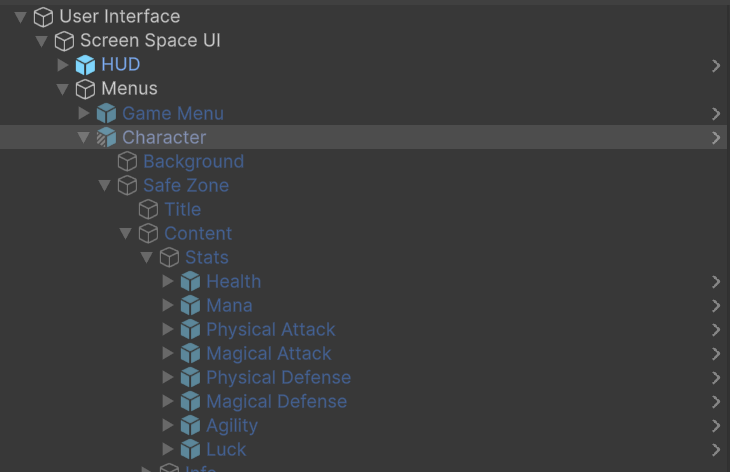The width and height of the screenshot is (730, 472).
Task: Expand the HUD foldout arrow
Action: (x=63, y=65)
